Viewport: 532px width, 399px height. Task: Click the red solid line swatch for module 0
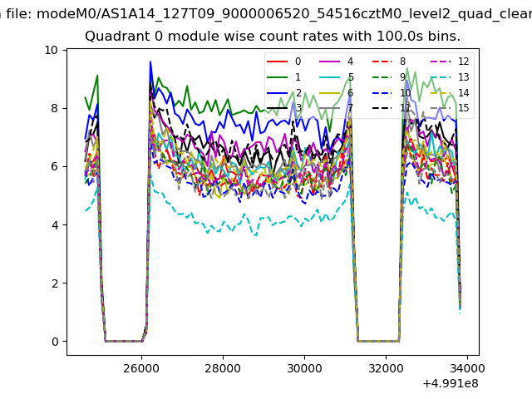pyautogui.click(x=279, y=62)
